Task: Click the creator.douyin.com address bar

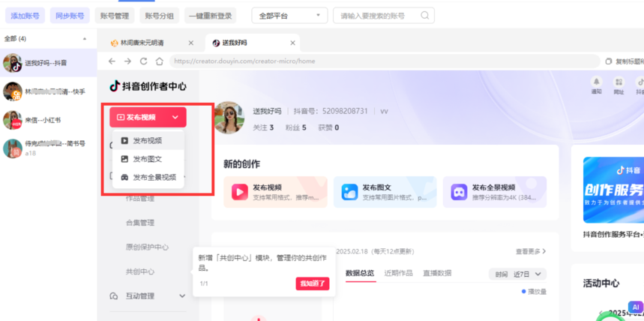Action: (385, 61)
